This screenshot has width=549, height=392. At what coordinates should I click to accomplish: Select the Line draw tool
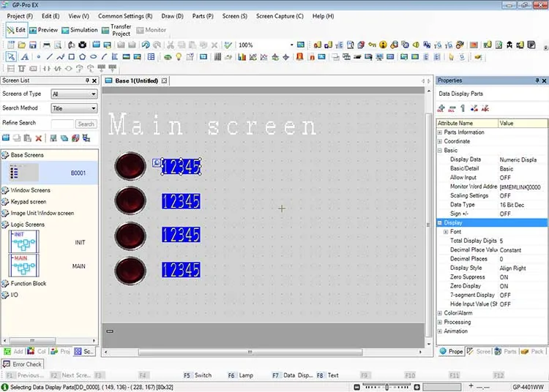pos(49,56)
